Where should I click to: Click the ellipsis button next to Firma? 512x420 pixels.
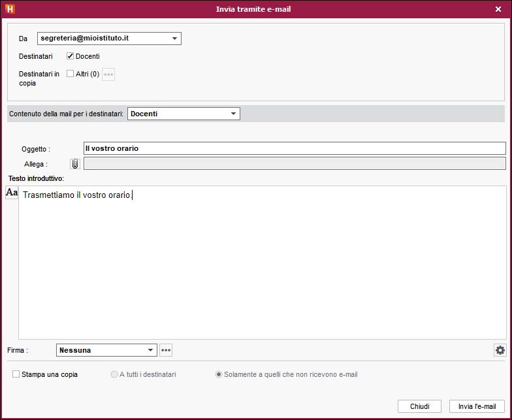pyautogui.click(x=166, y=350)
